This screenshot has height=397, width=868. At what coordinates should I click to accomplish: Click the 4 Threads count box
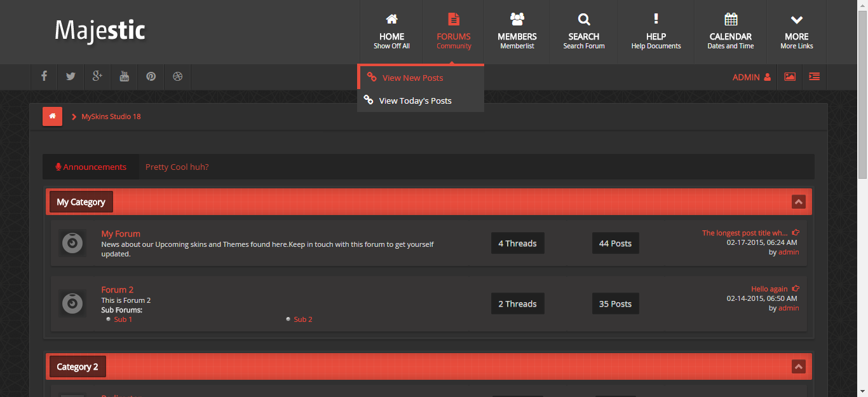517,243
